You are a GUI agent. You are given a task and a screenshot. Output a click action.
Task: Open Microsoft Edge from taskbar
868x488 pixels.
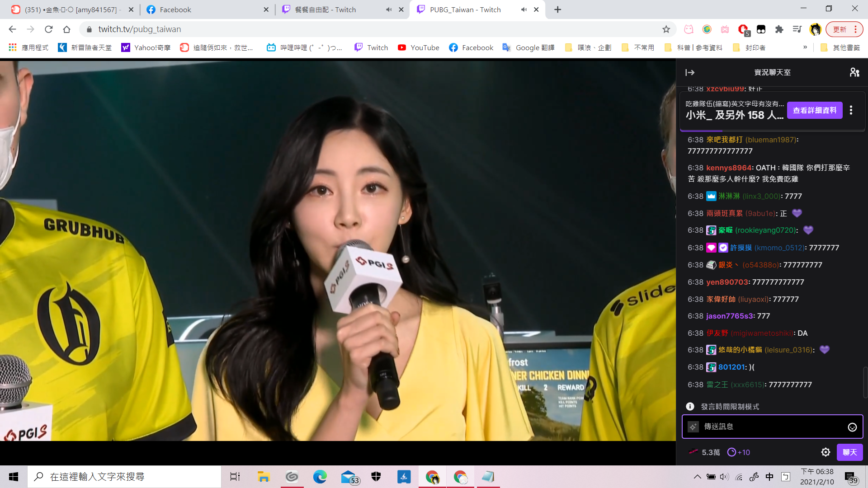pyautogui.click(x=320, y=477)
